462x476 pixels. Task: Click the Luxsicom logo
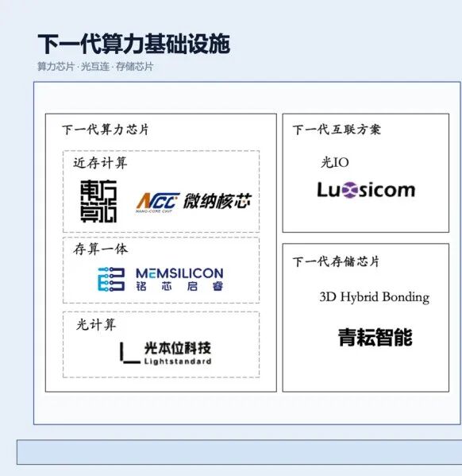click(366, 190)
